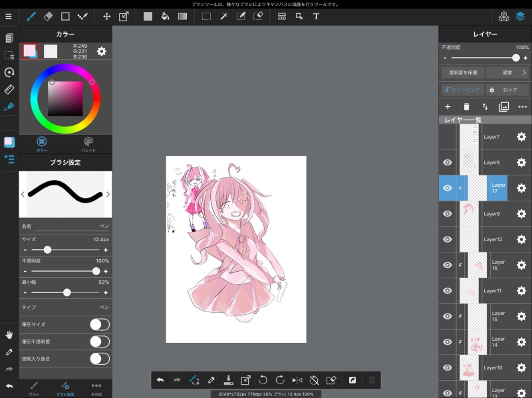This screenshot has width=532, height=398.
Task: Click the transparent color swatch
Action: [51, 51]
